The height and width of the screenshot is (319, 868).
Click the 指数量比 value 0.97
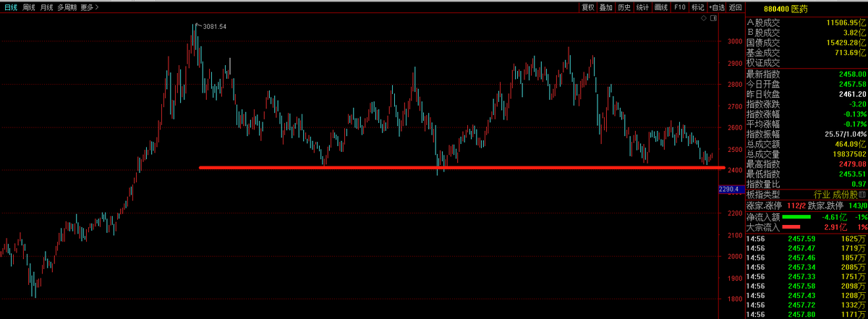858,184
